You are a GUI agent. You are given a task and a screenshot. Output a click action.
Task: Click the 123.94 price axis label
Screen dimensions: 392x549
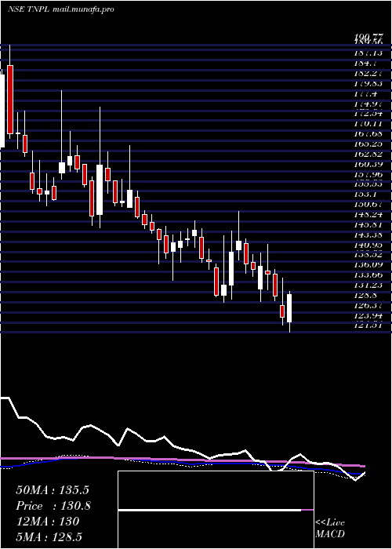[x=368, y=316]
